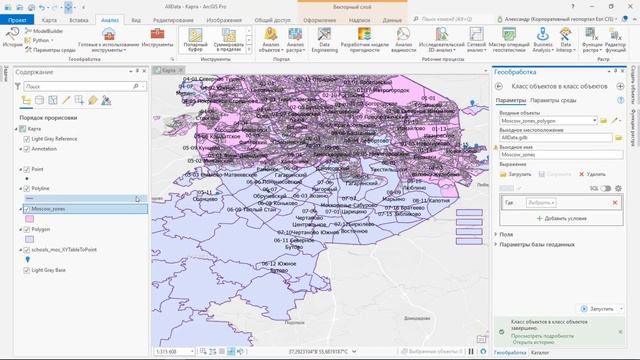The width and height of the screenshot is (640, 360).
Task: Remove the Где clause with red X
Action: pos(615,202)
